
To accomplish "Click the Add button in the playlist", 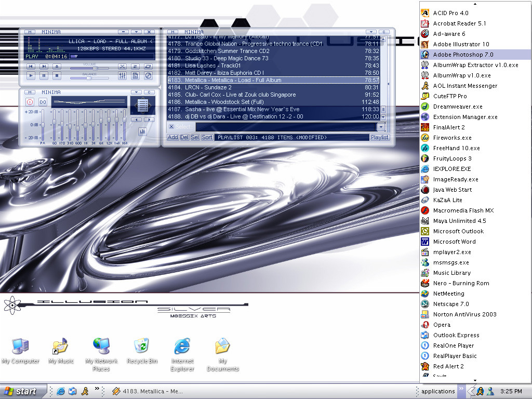I will click(x=172, y=137).
